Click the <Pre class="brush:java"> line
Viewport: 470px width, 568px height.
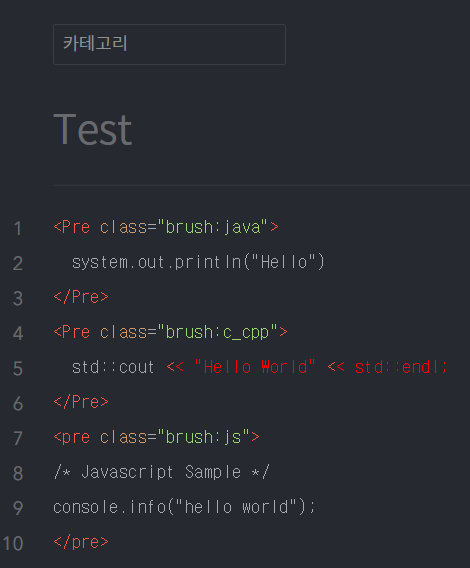(x=166, y=227)
